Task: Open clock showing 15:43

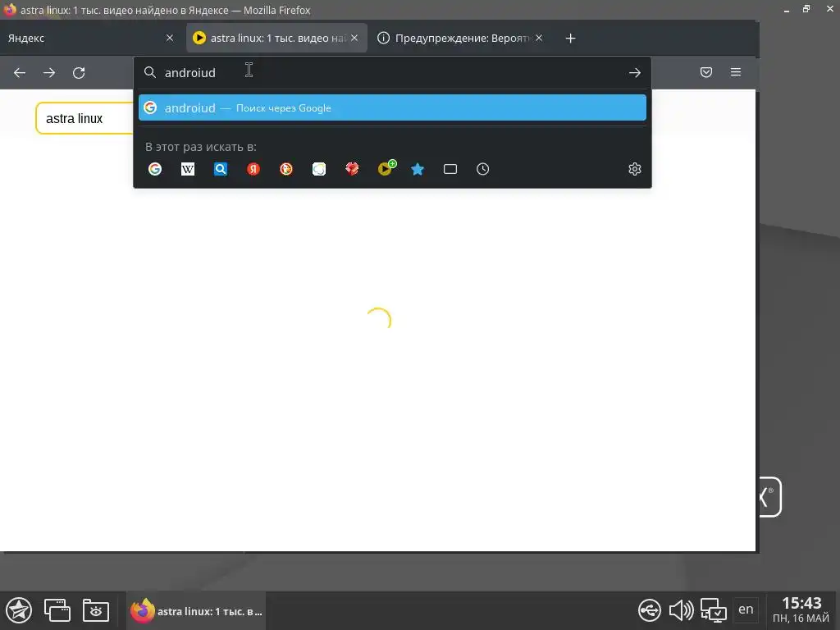Action: pos(801,610)
